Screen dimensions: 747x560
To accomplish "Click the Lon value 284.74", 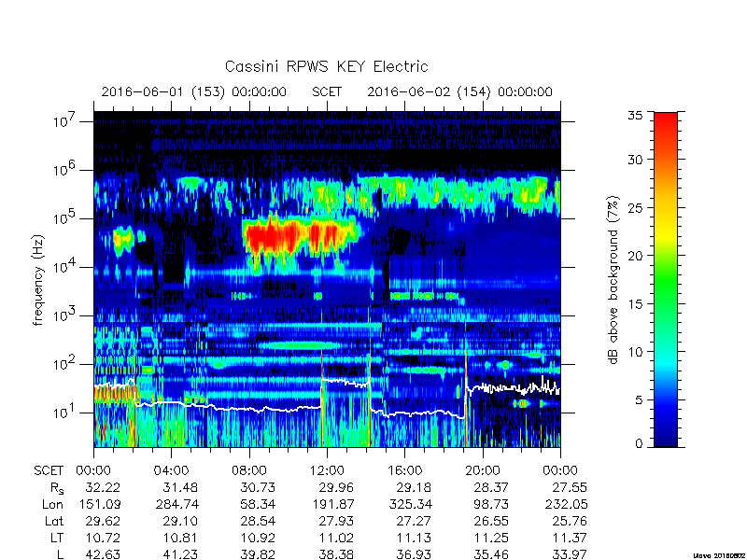I will coord(177,505).
